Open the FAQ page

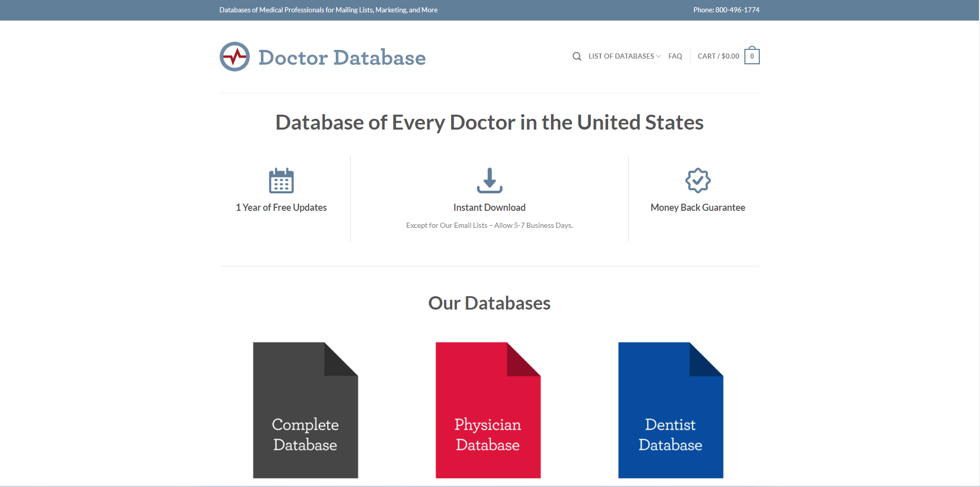[x=675, y=56]
